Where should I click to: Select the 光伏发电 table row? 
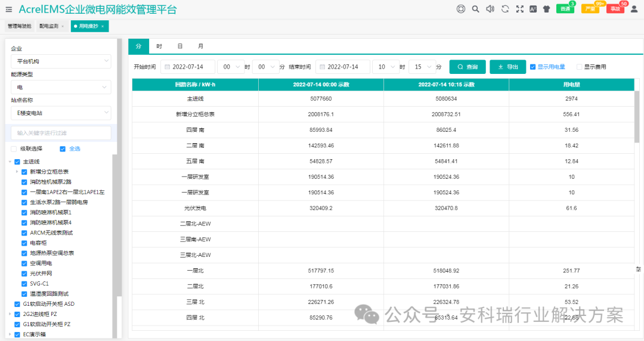(383, 208)
